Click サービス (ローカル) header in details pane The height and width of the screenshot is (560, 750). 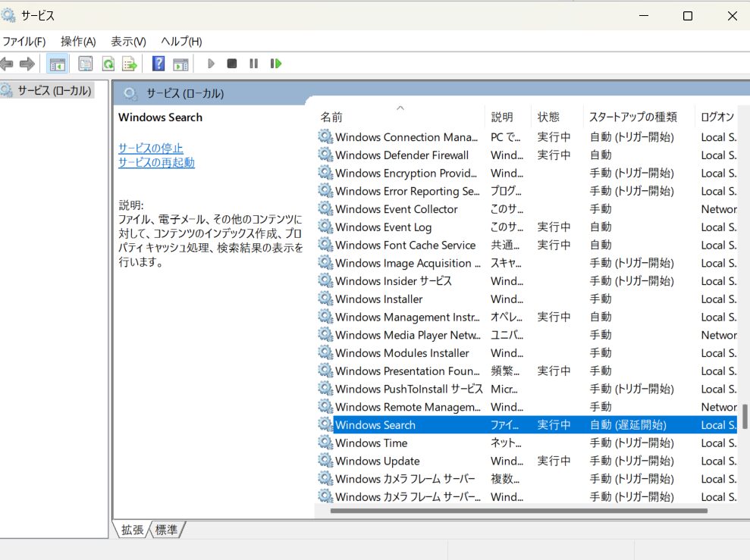(x=185, y=93)
